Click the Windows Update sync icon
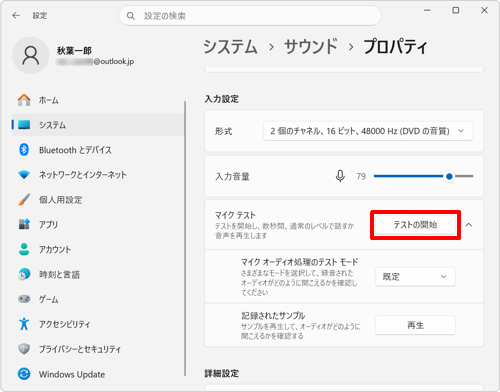The width and height of the screenshot is (500, 392). point(24,374)
